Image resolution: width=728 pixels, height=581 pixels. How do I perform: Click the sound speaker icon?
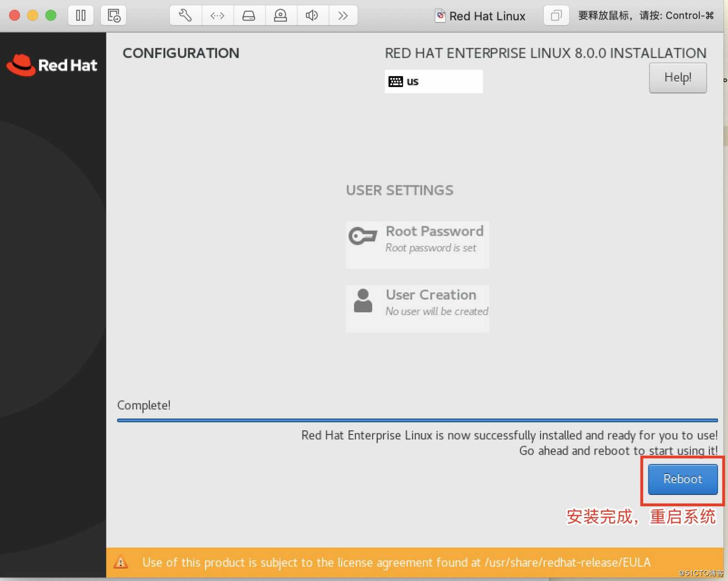pos(312,15)
